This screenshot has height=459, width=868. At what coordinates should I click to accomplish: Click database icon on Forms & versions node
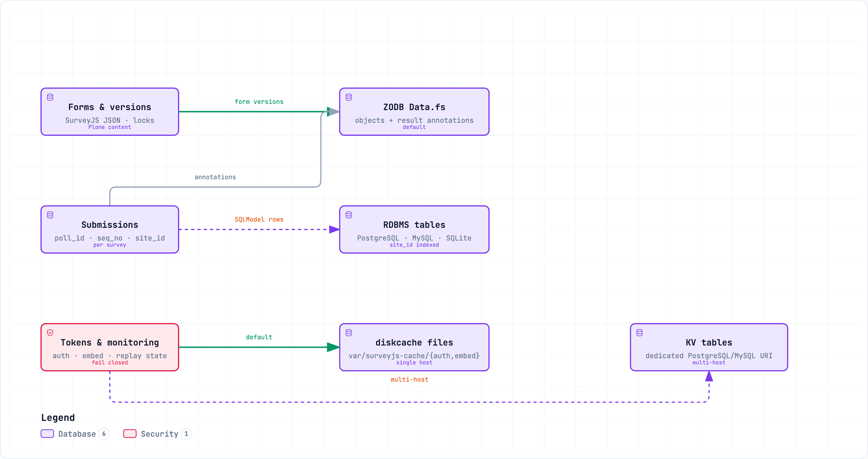[x=50, y=97]
